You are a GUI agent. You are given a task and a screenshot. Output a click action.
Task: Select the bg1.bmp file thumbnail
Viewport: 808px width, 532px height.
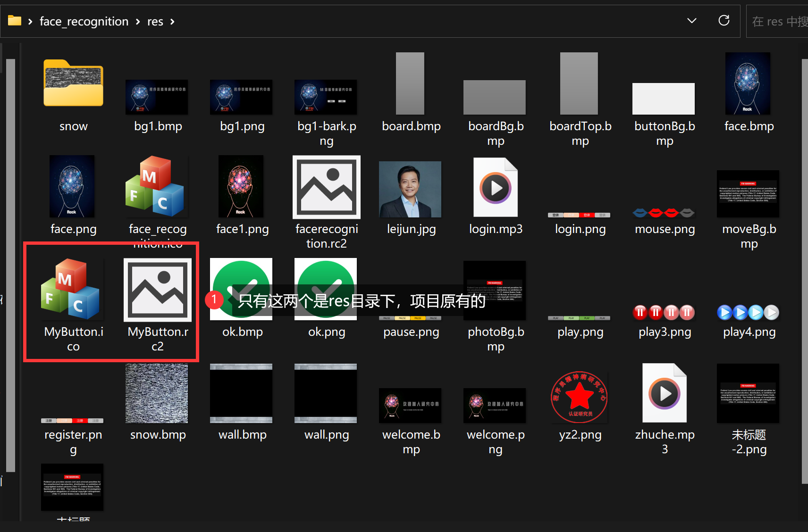(157, 97)
